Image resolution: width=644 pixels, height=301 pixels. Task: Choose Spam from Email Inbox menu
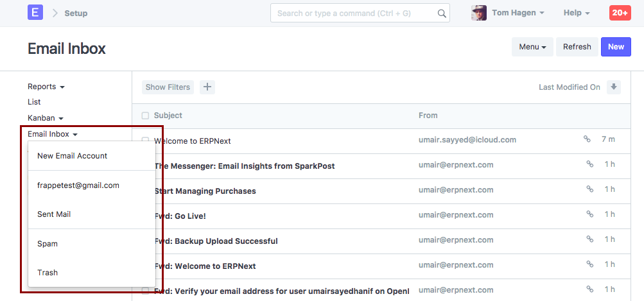coord(48,244)
